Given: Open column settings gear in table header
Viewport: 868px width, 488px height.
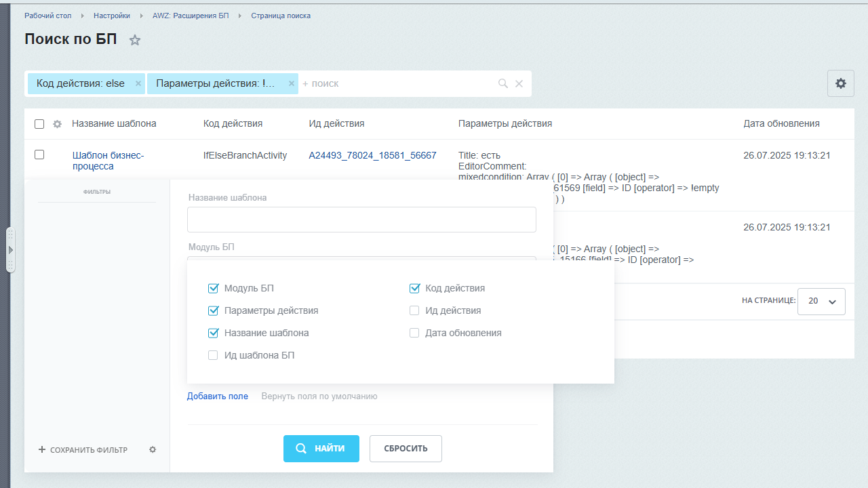Looking at the screenshot, I should (x=58, y=124).
